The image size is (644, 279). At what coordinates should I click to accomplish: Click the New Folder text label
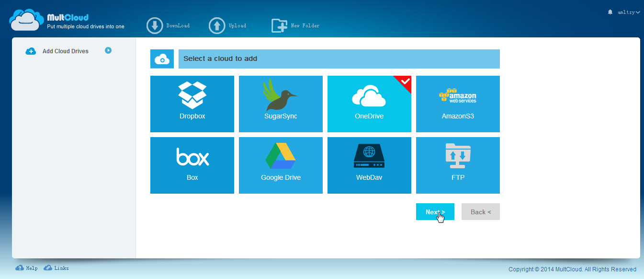click(x=305, y=25)
